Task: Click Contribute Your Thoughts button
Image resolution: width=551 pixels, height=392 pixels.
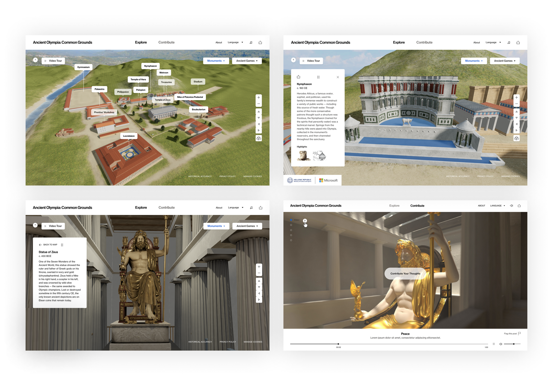Action: 405,274
